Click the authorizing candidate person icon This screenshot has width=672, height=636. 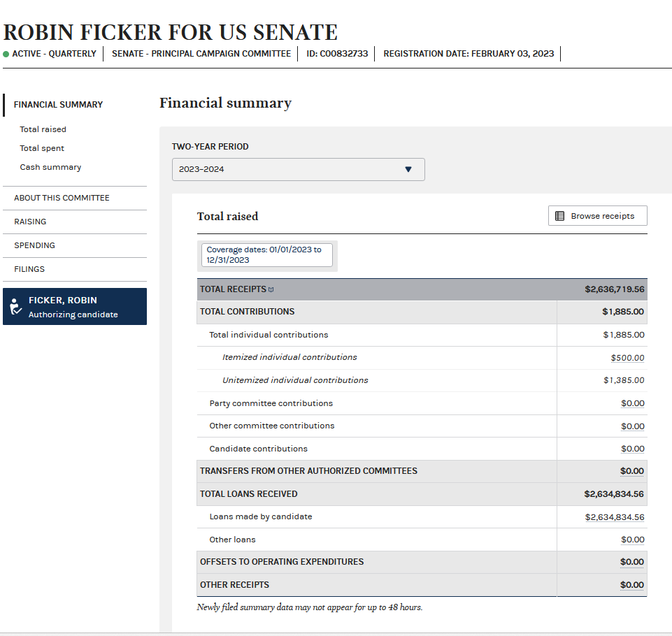[x=15, y=306]
